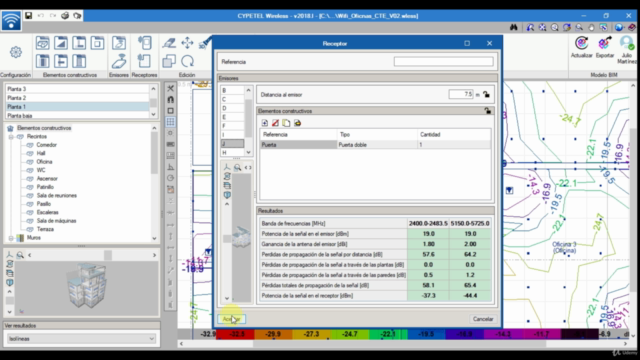
Task: Click down arrow of floor list scrollbar
Action: (153, 115)
